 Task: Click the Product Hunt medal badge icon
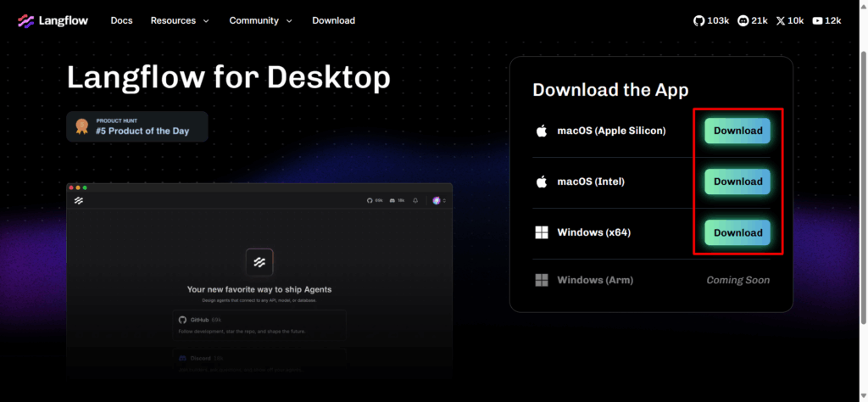click(x=81, y=126)
